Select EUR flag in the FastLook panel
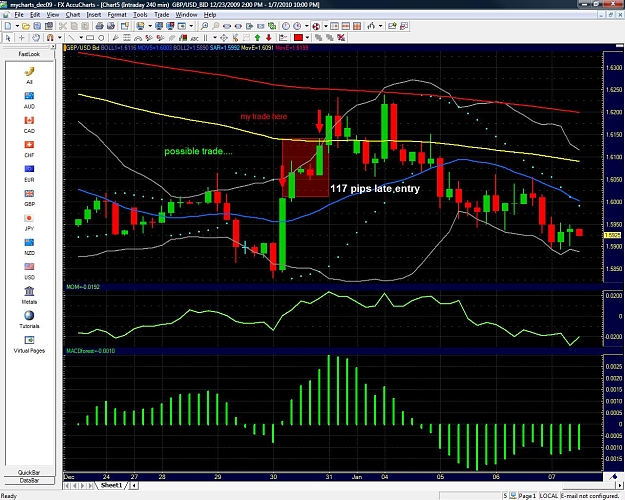The height and width of the screenshot is (500, 625). [29, 169]
